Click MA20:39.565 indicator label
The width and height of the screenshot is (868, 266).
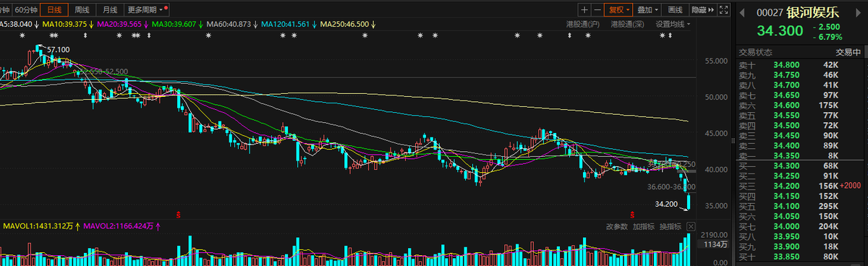pyautogui.click(x=122, y=24)
